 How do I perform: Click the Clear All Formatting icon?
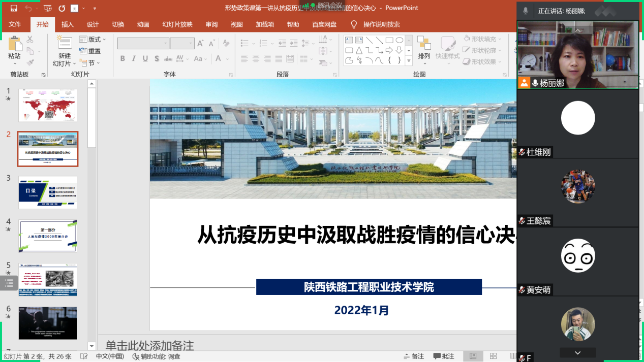[x=226, y=44]
